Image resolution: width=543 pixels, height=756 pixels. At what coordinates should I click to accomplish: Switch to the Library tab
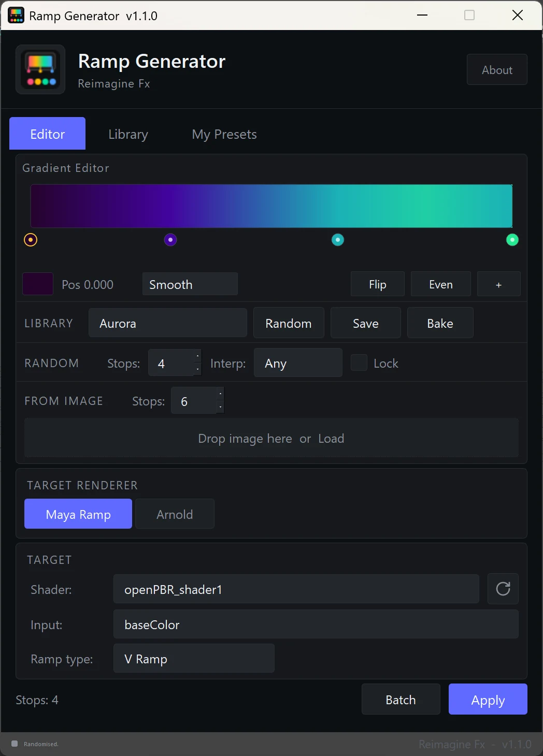pos(128,134)
